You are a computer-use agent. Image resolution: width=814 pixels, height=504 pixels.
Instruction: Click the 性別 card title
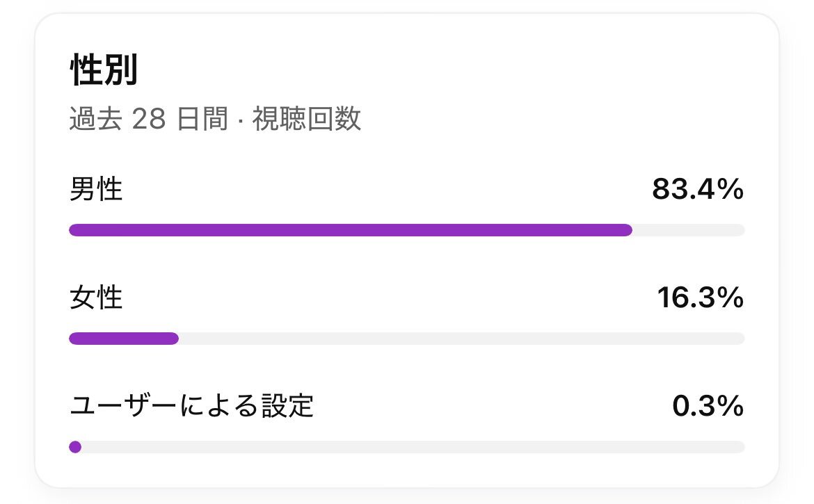(x=104, y=70)
